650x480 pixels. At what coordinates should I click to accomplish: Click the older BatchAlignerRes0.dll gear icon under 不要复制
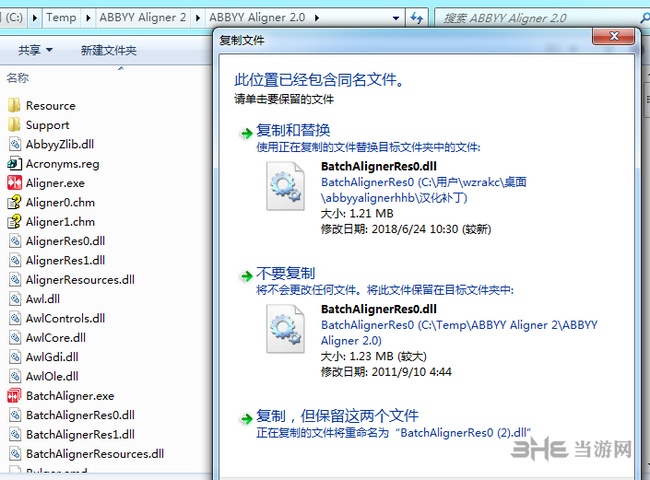click(286, 329)
